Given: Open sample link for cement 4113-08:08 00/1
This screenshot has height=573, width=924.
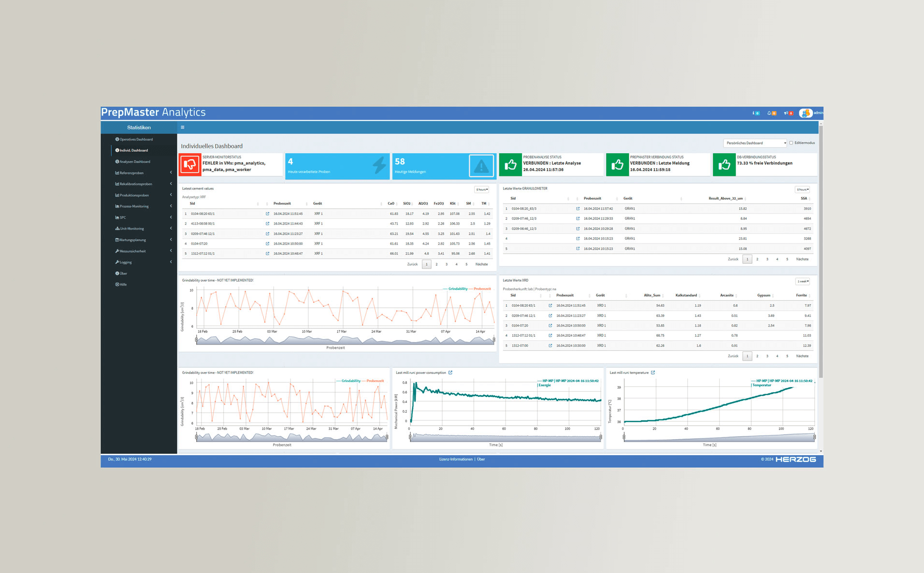Looking at the screenshot, I should pos(267,224).
